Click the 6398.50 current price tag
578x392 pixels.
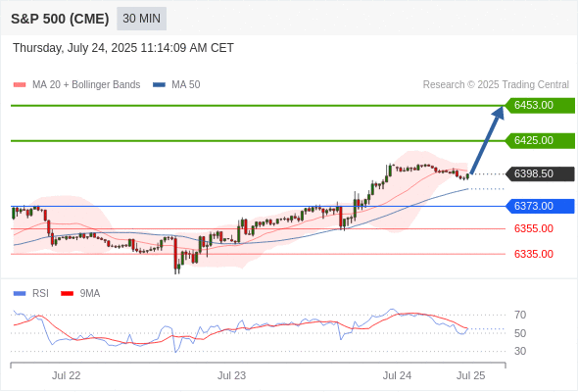540,173
